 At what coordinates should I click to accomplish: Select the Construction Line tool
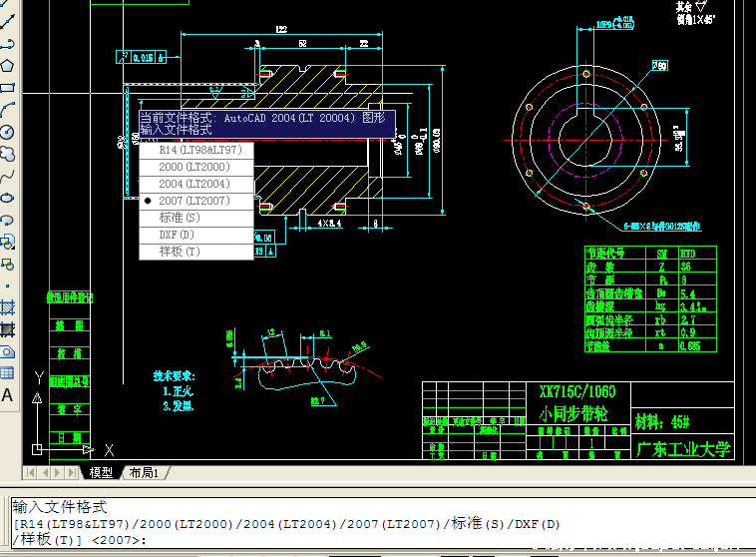tap(8, 22)
